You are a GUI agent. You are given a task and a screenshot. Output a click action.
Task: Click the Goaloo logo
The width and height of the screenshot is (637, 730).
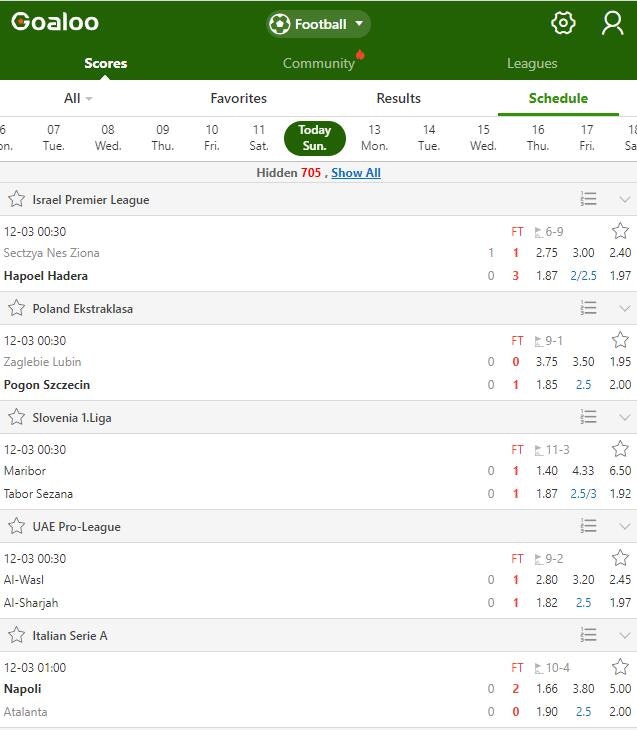tap(55, 22)
